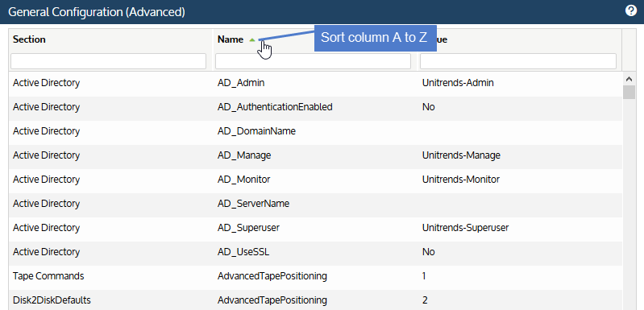Select Active Directory section in AD_Admin row
This screenshot has width=644, height=310.
point(47,83)
